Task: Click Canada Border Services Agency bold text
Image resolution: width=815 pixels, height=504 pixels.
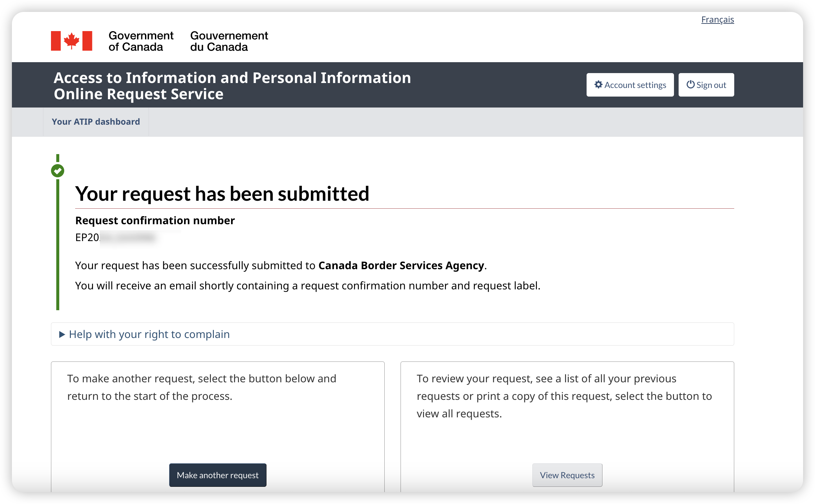Action: click(x=401, y=266)
